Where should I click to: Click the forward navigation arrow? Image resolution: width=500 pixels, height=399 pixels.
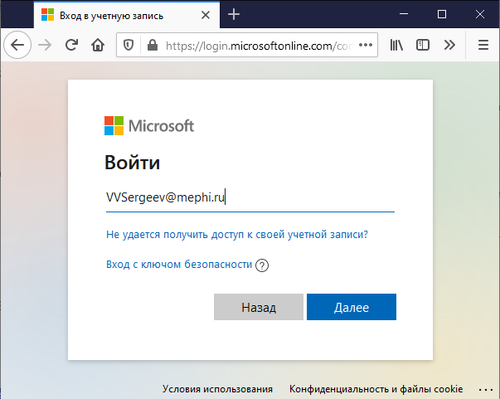click(x=45, y=45)
